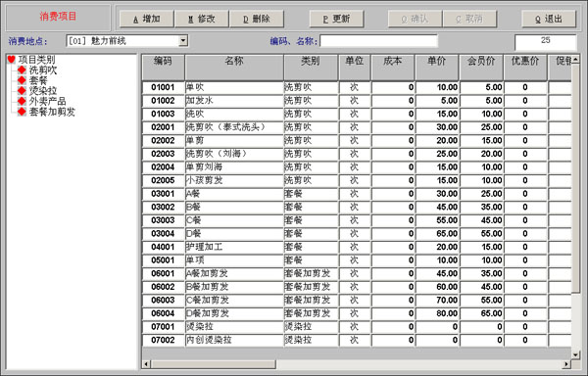Click the 更新 (Update) button
This screenshot has width=588, height=376.
[x=336, y=19]
